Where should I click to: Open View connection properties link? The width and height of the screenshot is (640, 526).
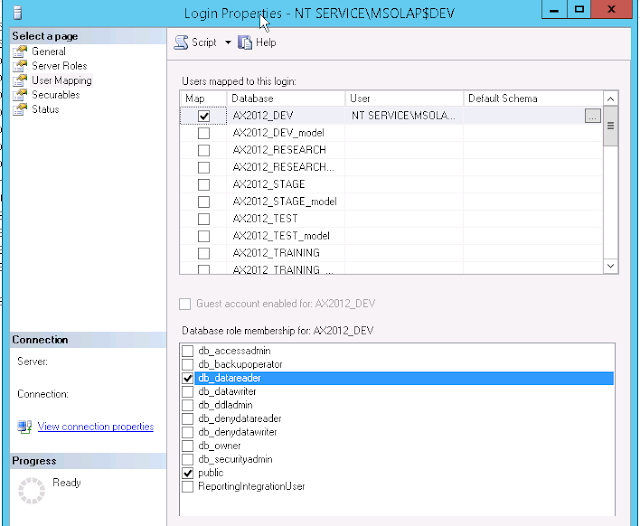click(x=96, y=426)
